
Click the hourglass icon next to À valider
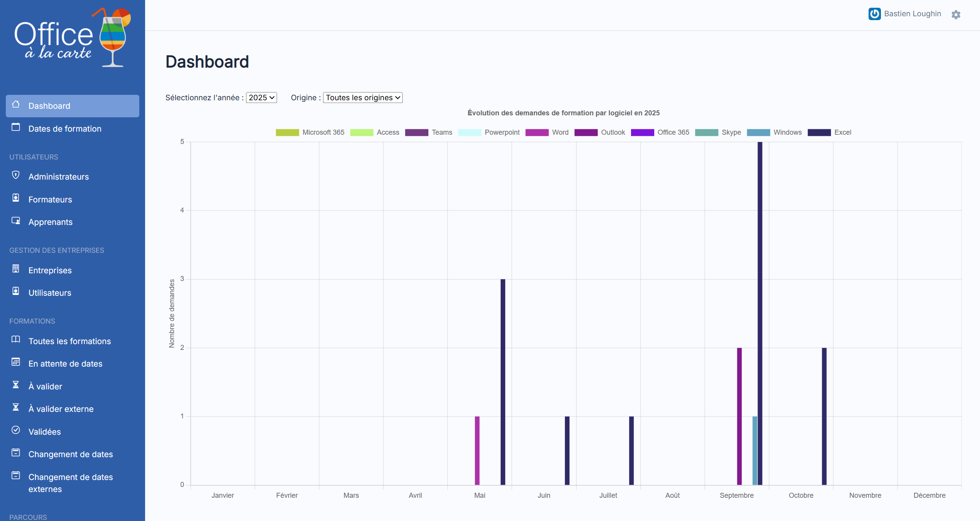[15, 385]
